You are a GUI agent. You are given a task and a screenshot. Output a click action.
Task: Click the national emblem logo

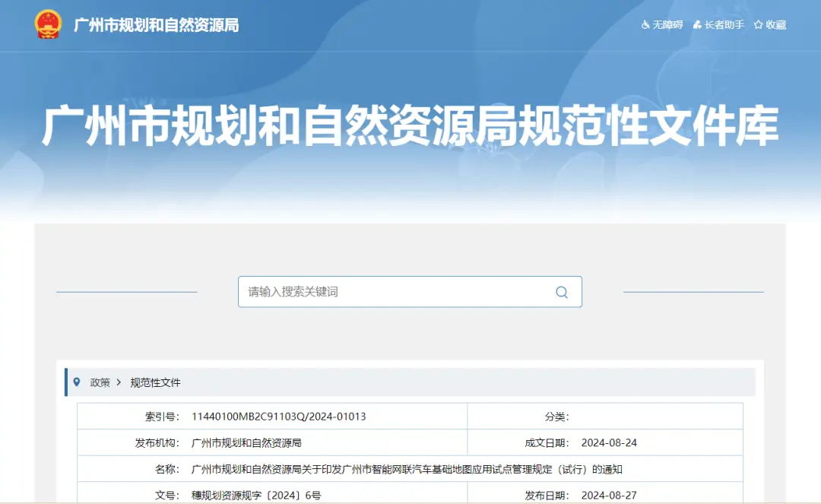click(x=48, y=24)
